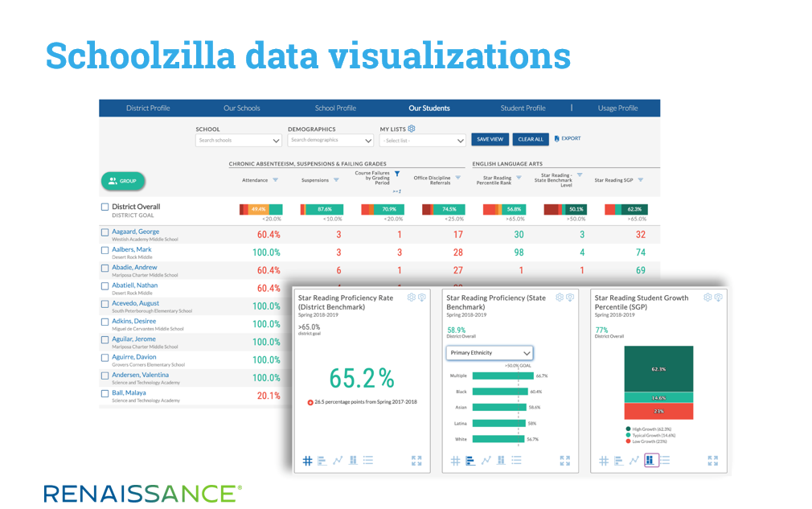Switch the District Benchmark card to list view
This screenshot has height=509, width=812.
coord(368,460)
